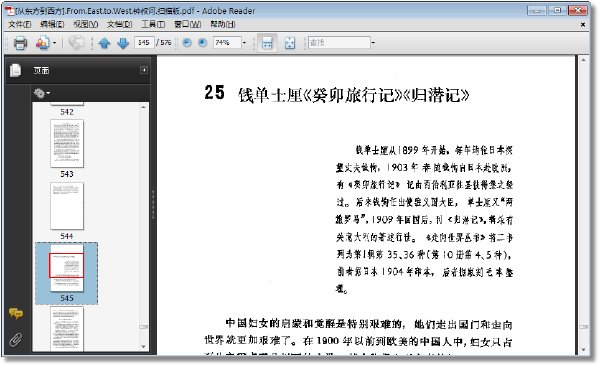Click the chapter title 钱单士厘《癸卯旅行记》《归潜记》
Image resolution: width=600 pixels, height=366 pixels.
coord(354,95)
